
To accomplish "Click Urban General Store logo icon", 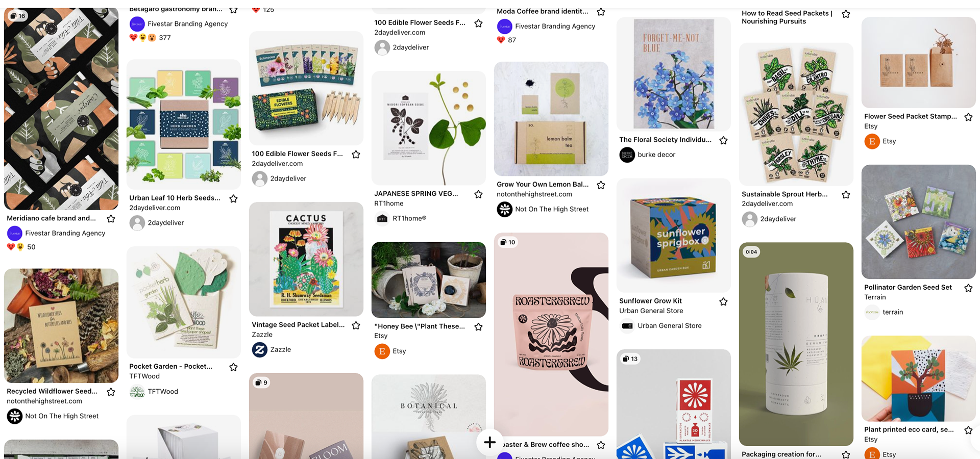I will [627, 326].
